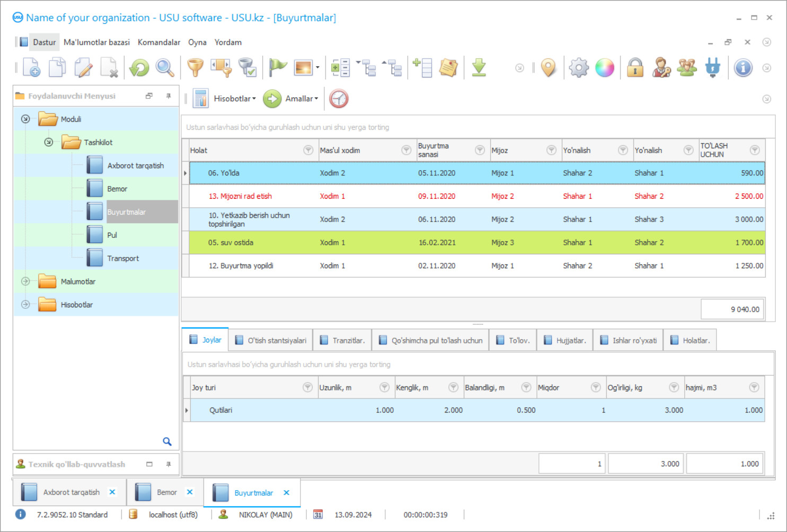Viewport: 787px width, 532px height.
Task: Click the green download arrow icon
Action: click(x=479, y=68)
